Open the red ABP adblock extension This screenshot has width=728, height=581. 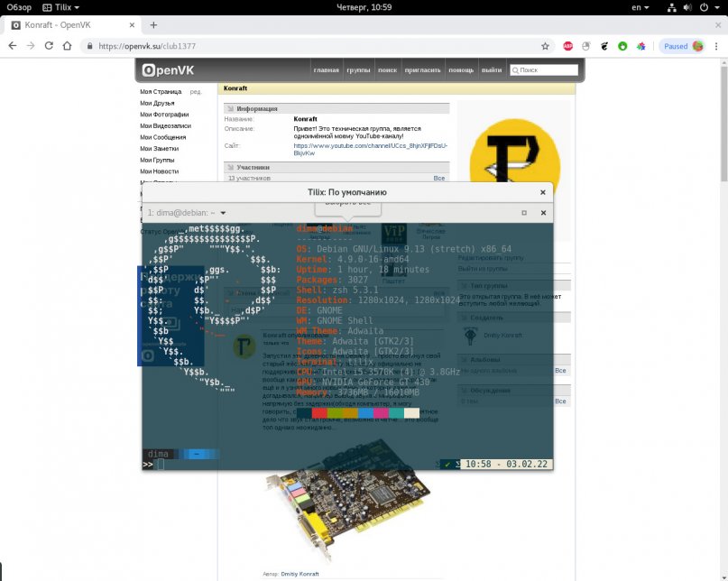pyautogui.click(x=567, y=46)
